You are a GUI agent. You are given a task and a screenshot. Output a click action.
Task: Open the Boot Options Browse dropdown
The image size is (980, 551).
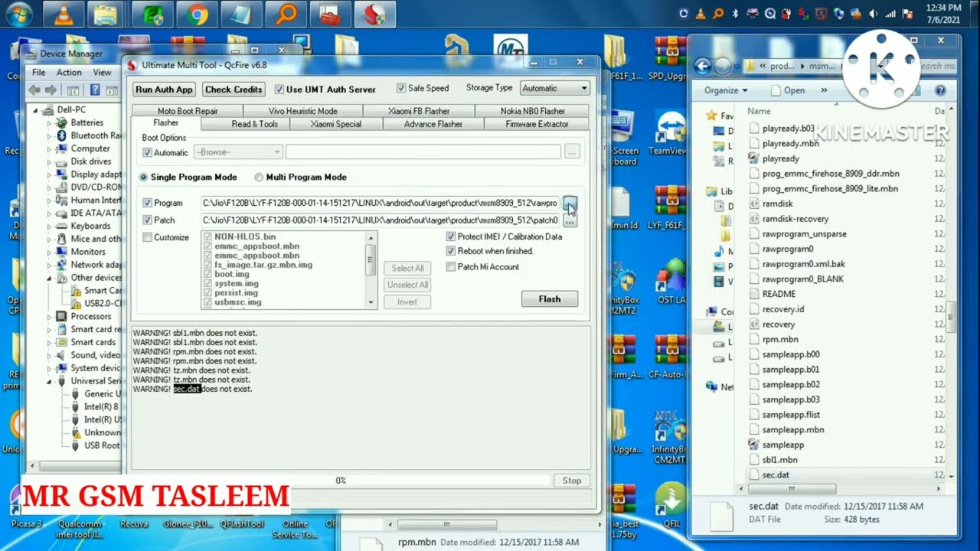238,152
